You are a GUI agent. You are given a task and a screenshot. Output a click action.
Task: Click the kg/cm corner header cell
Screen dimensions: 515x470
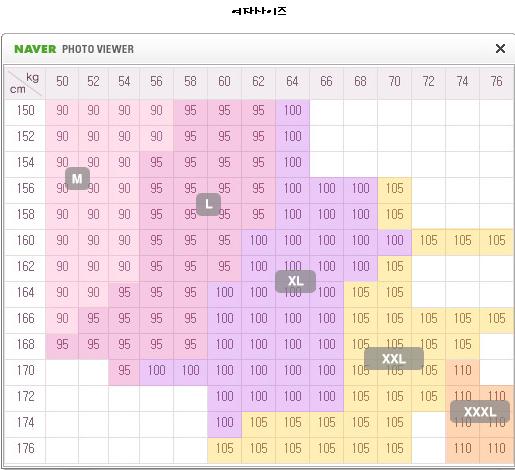[25, 83]
